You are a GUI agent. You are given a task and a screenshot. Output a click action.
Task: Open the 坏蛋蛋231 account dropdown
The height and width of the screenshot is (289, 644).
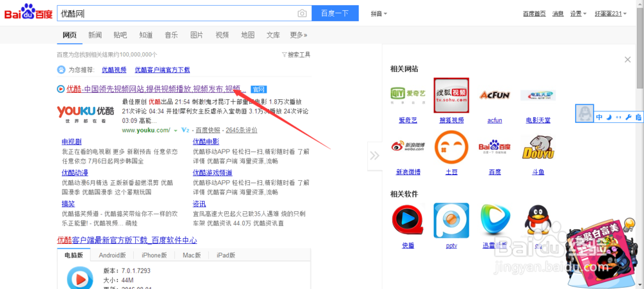point(611,14)
